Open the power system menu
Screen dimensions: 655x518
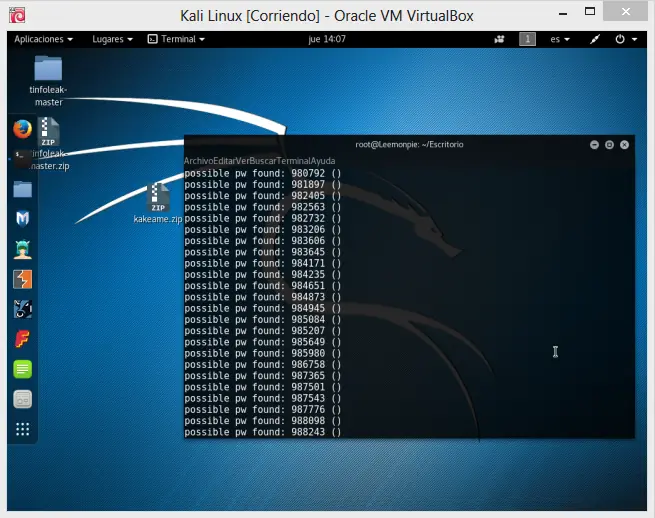626,39
